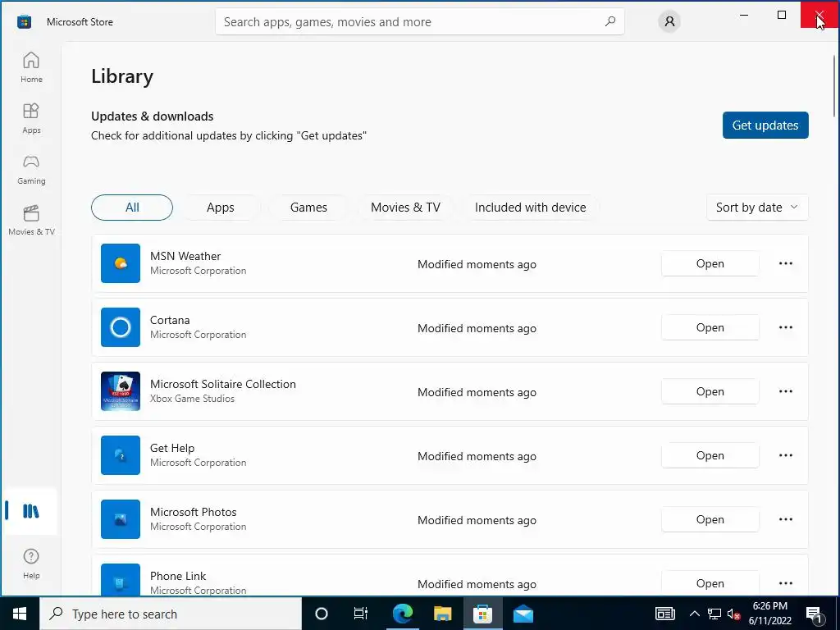Open Movies & TV in the sidebar

(x=31, y=220)
